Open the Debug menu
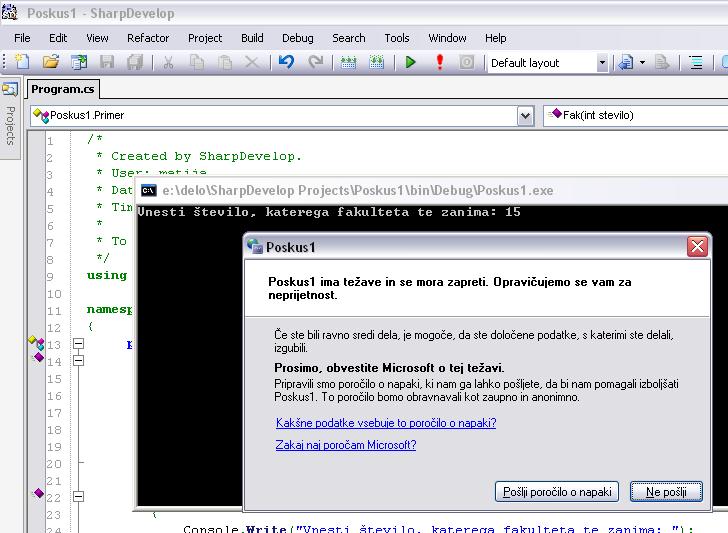Viewport: 728px width, 533px height. point(298,38)
